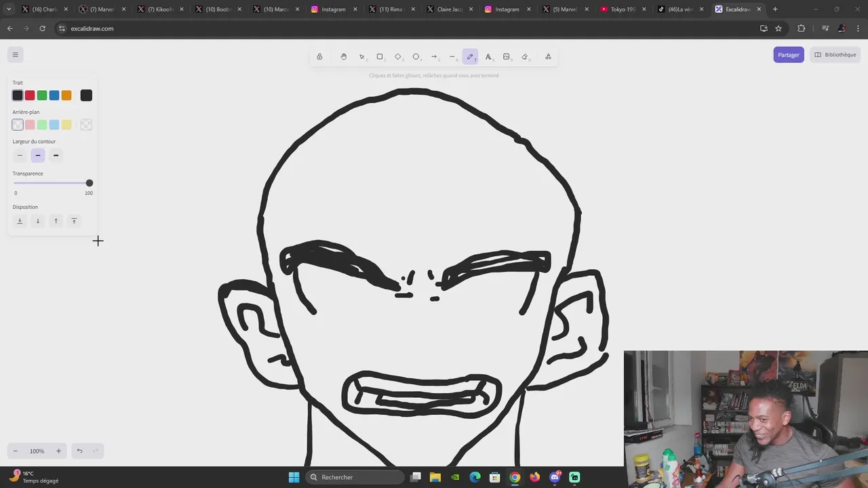The height and width of the screenshot is (488, 868).
Task: Open the current background color picker
Action: 86,125
